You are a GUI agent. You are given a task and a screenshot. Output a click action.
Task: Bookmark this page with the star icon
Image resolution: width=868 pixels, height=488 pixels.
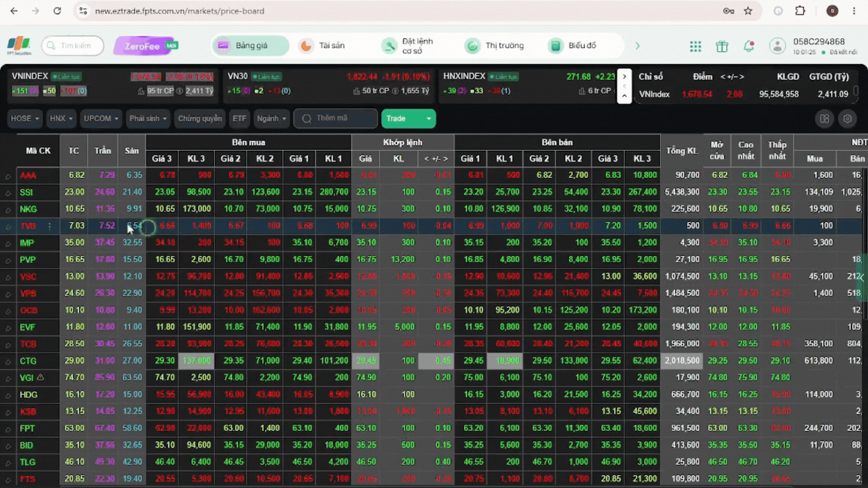(x=748, y=11)
